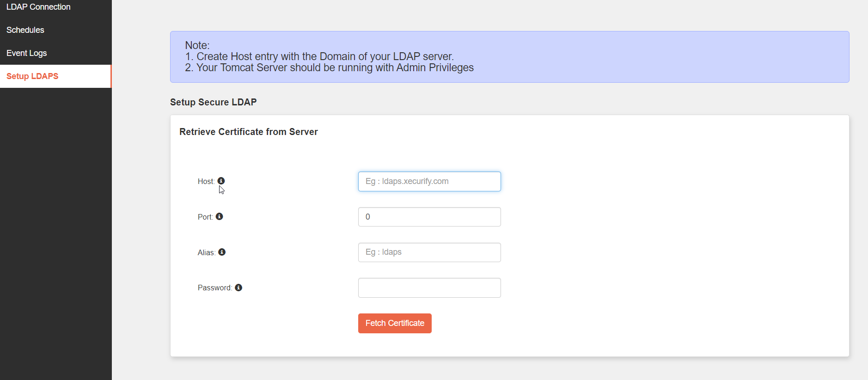Open the LDAP Connection menu item

click(55, 7)
